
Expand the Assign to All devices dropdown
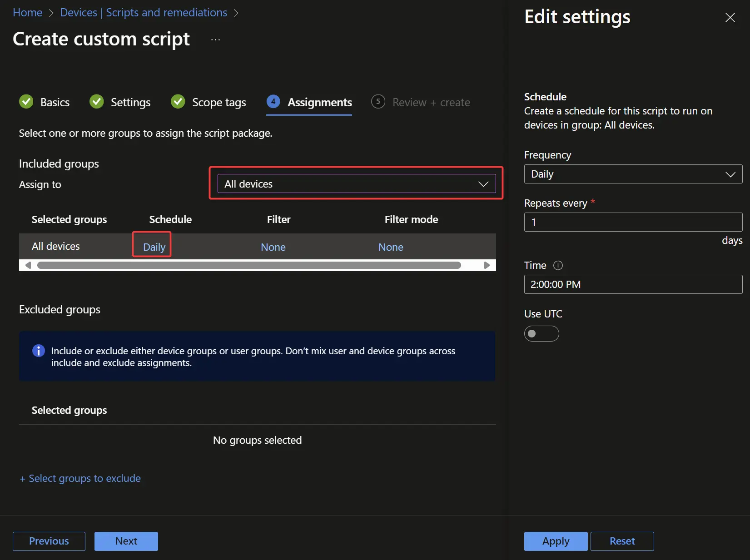click(x=356, y=184)
